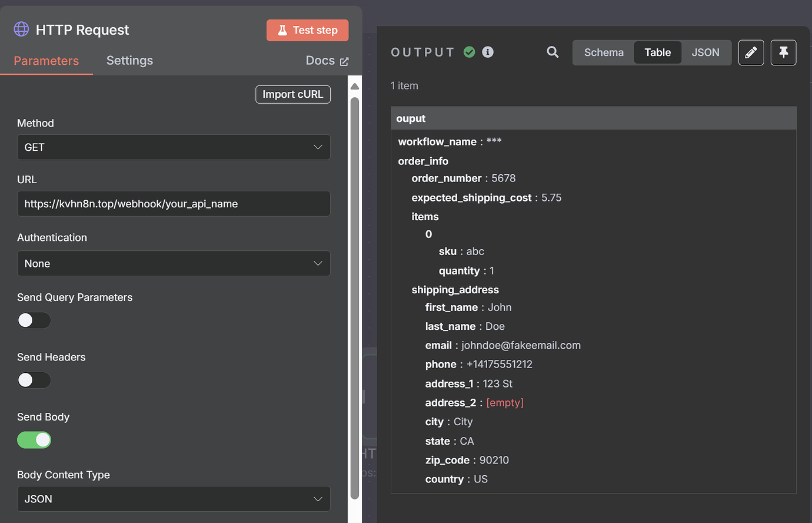Click the Test step button
812x523 pixels.
click(x=307, y=29)
